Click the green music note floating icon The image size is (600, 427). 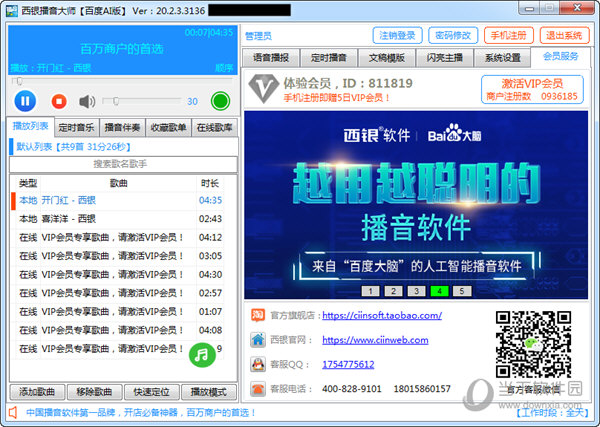click(202, 355)
